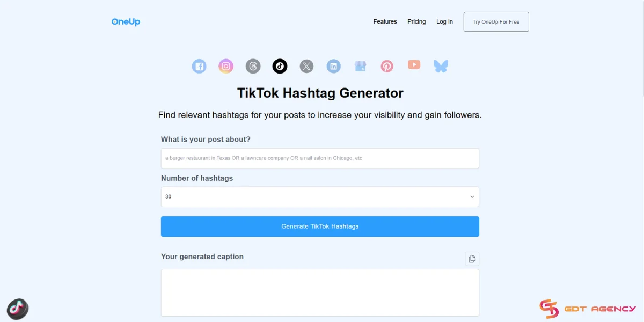This screenshot has width=644, height=322.
Task: Click inside the generated caption text area
Action: point(320,292)
